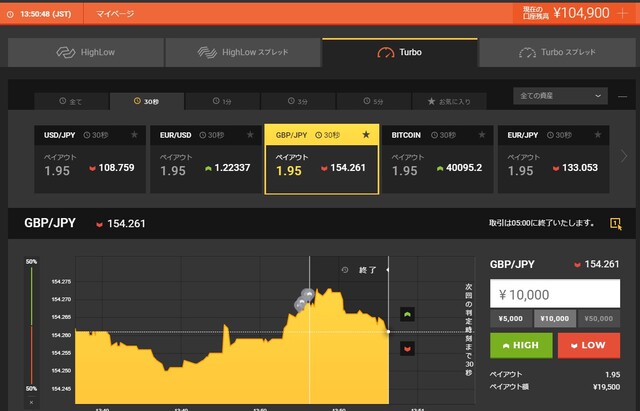The width and height of the screenshot is (640, 411).
Task: Choose the ¥5,000 preset amount
Action: (511, 318)
